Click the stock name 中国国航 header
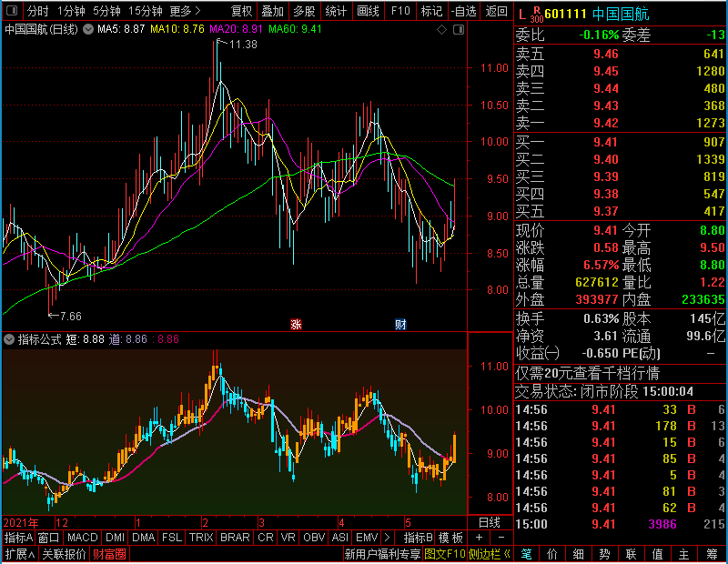Viewport: 728px width, 564px height. point(621,14)
